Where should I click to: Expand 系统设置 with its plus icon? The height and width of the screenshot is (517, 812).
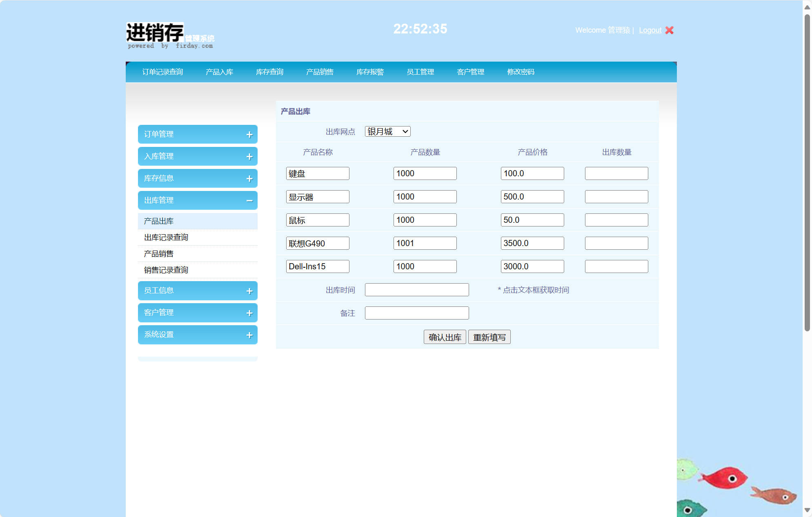pos(249,335)
